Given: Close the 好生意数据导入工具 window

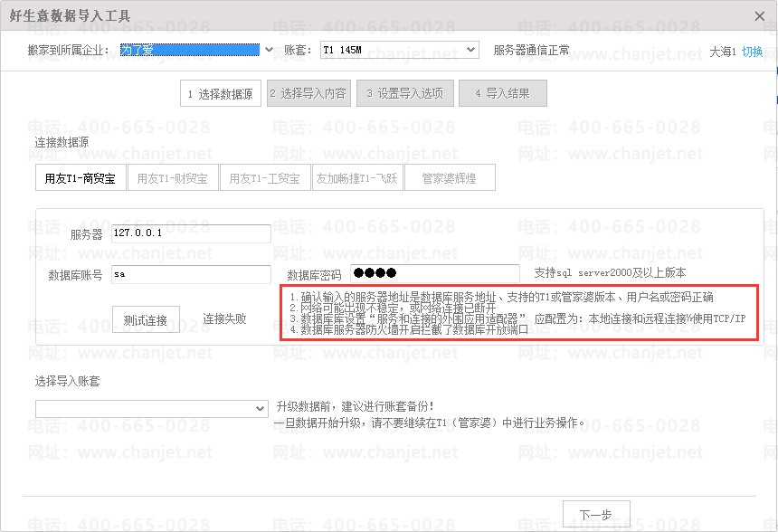Looking at the screenshot, I should pyautogui.click(x=759, y=16).
